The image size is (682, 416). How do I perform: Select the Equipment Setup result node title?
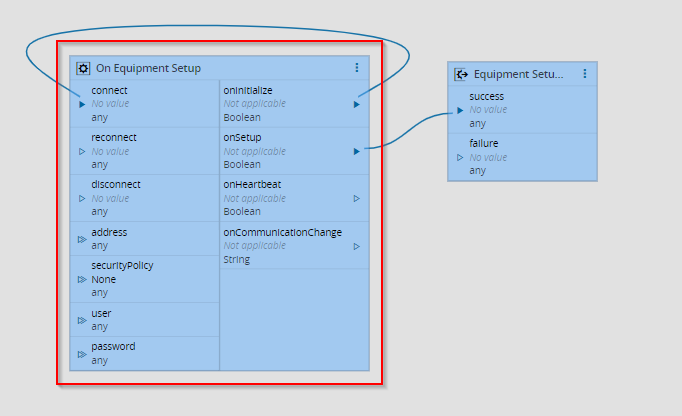pos(518,74)
